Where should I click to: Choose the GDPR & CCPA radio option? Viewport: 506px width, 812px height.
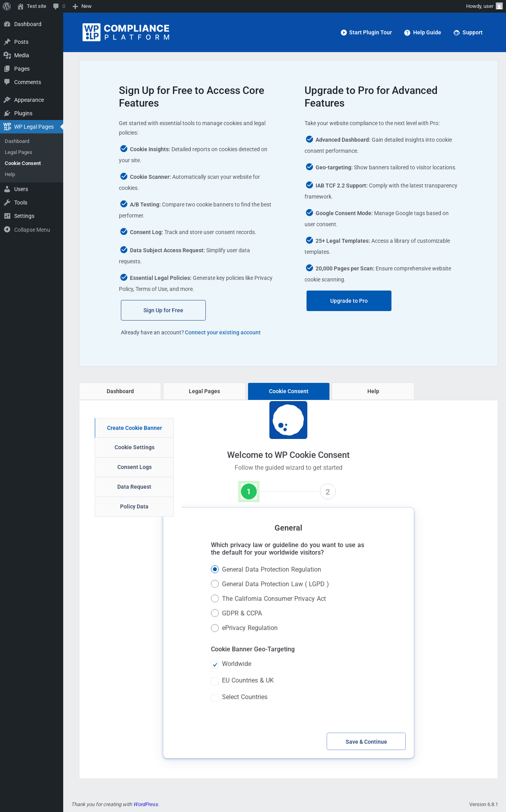click(215, 613)
